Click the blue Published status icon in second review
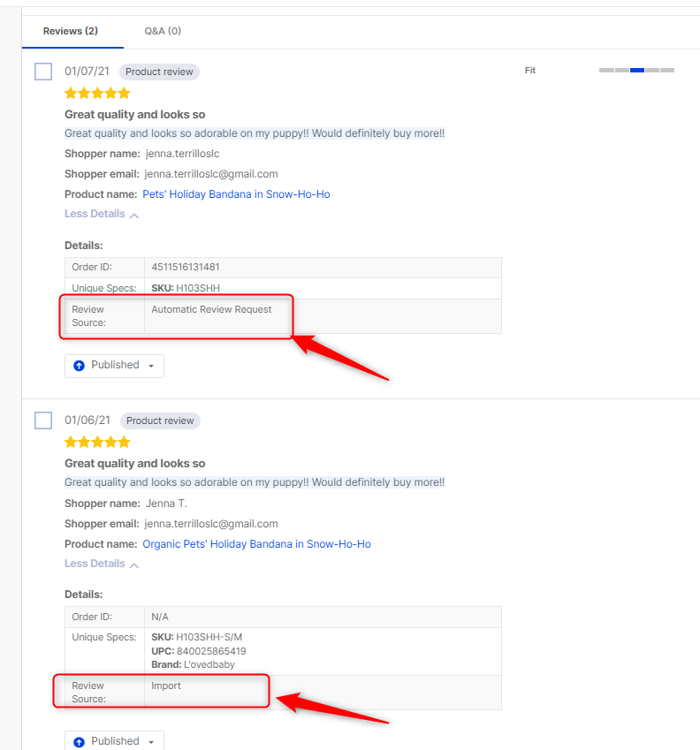700x750 pixels. pos(79,742)
